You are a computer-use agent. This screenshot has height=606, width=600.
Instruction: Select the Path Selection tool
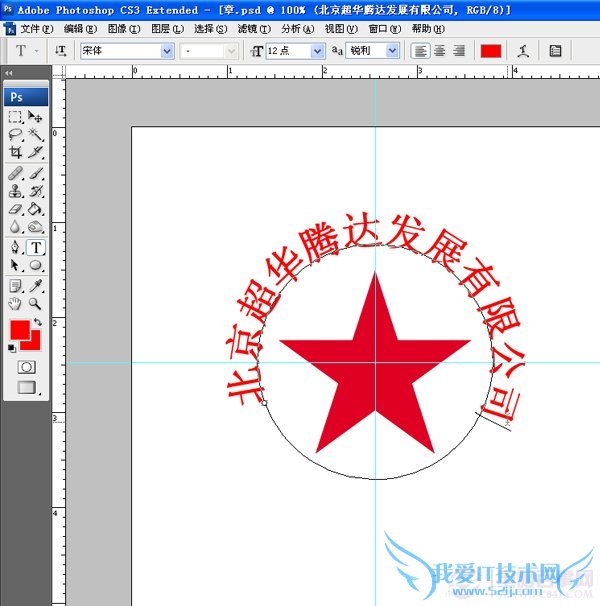tap(15, 265)
